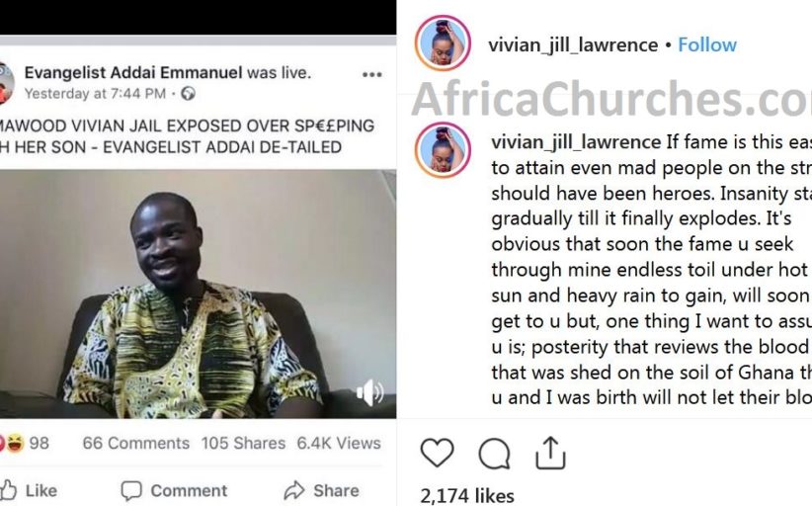This screenshot has height=506, width=812.
Task: Click the laughing reaction emoji
Action: click(15, 444)
